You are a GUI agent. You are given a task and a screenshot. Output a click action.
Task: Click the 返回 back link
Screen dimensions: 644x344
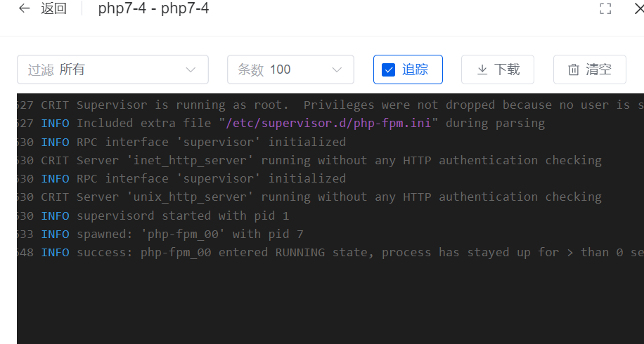[54, 9]
